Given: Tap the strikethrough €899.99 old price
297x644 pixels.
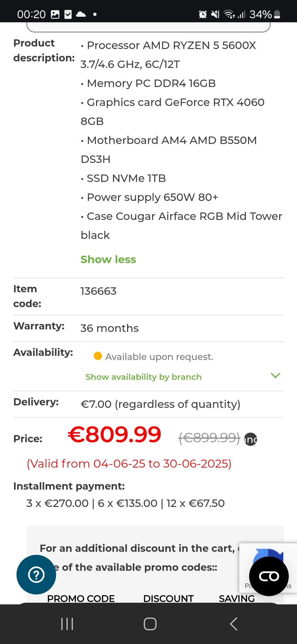Looking at the screenshot, I should (x=209, y=438).
